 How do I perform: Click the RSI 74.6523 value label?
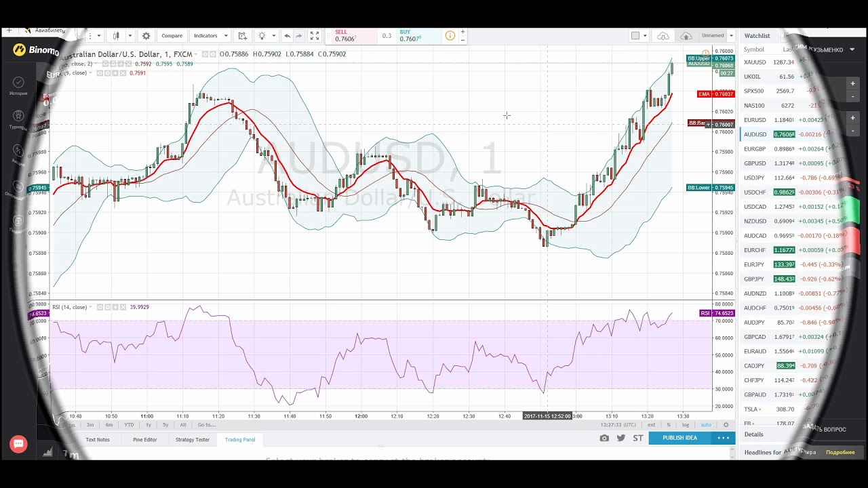click(x=717, y=313)
